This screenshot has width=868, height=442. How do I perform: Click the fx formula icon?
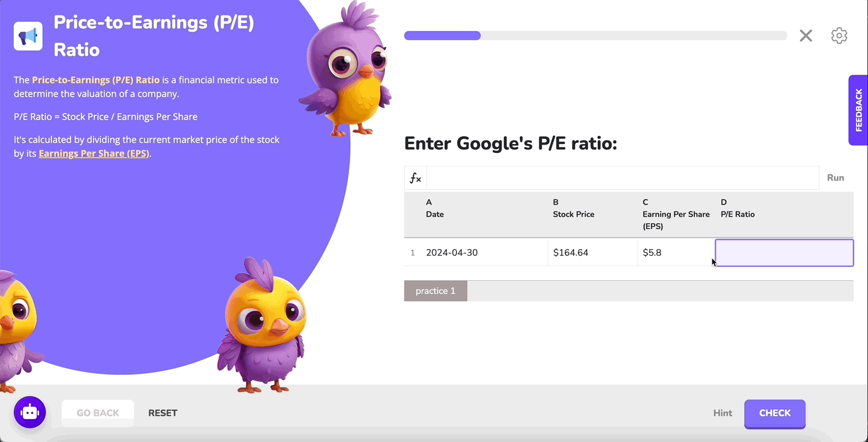tap(416, 178)
